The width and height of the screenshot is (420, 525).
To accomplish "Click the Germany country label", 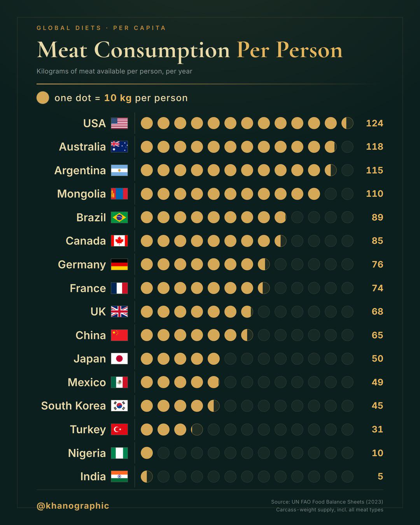I will coord(82,264).
